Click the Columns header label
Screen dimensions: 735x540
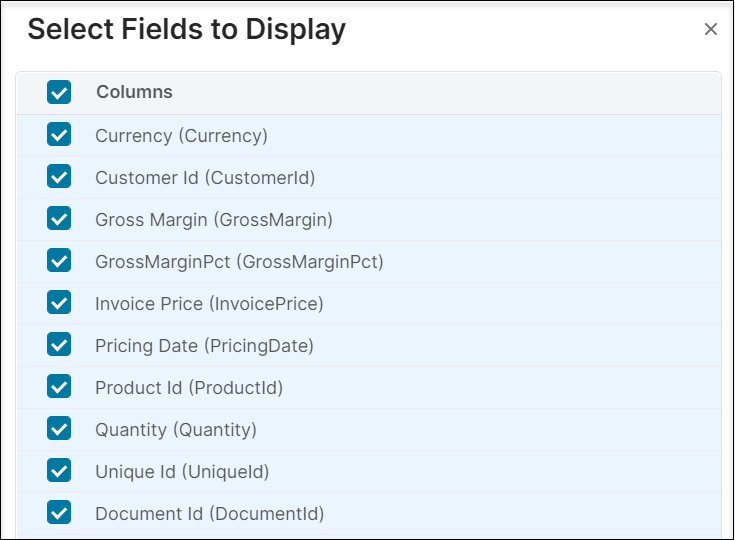[x=134, y=92]
